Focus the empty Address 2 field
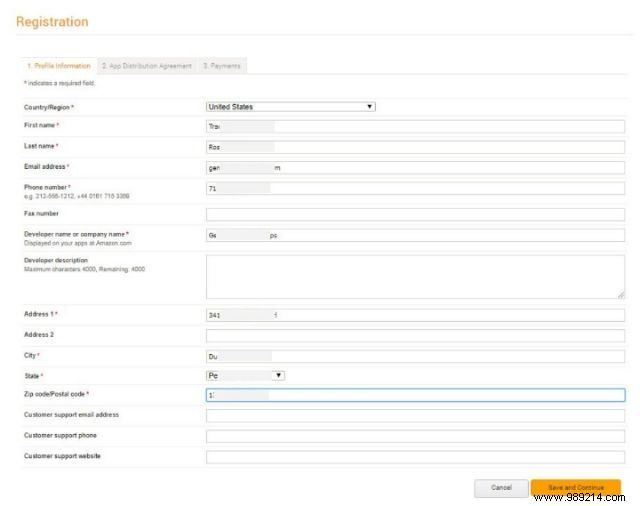 [x=415, y=335]
